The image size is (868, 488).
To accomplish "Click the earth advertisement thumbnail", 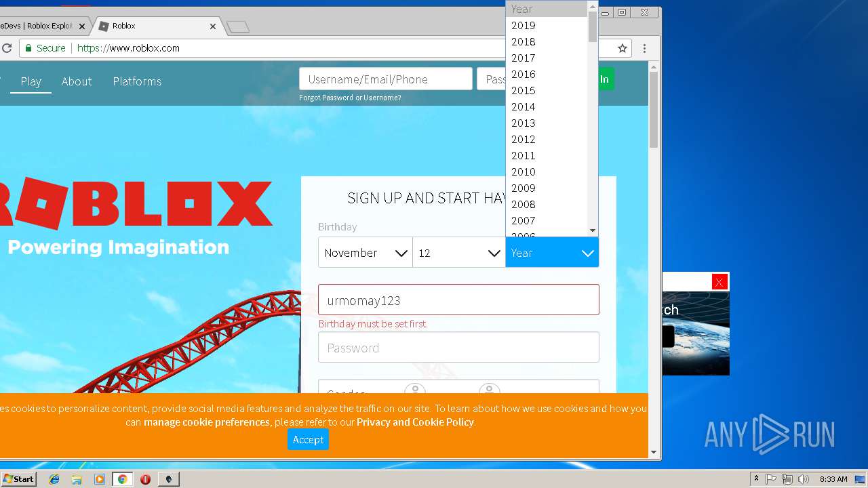I will tap(696, 333).
